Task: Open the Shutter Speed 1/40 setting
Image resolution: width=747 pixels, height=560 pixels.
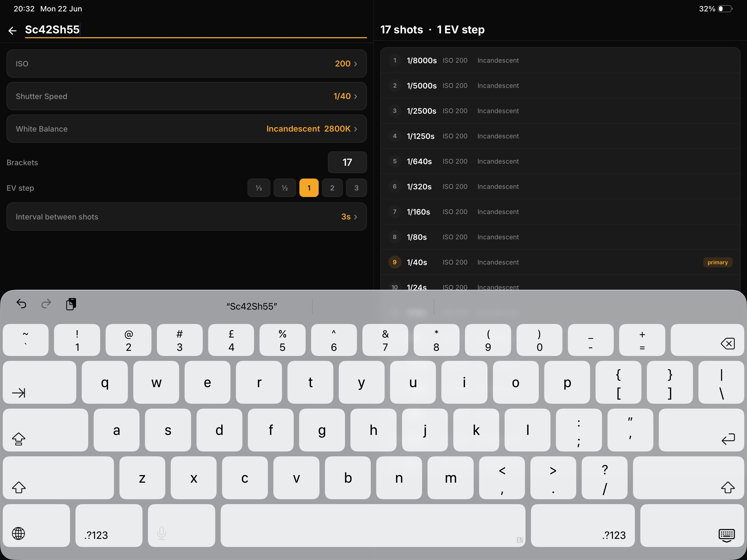Action: point(187,96)
